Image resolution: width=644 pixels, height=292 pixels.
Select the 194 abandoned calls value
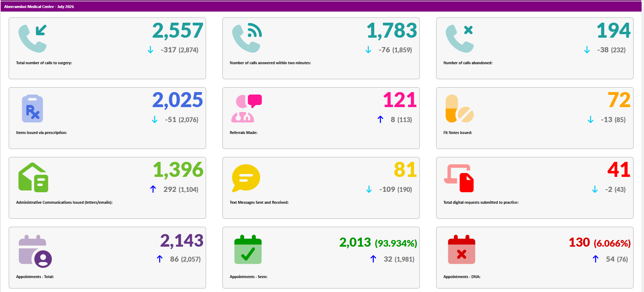point(614,30)
